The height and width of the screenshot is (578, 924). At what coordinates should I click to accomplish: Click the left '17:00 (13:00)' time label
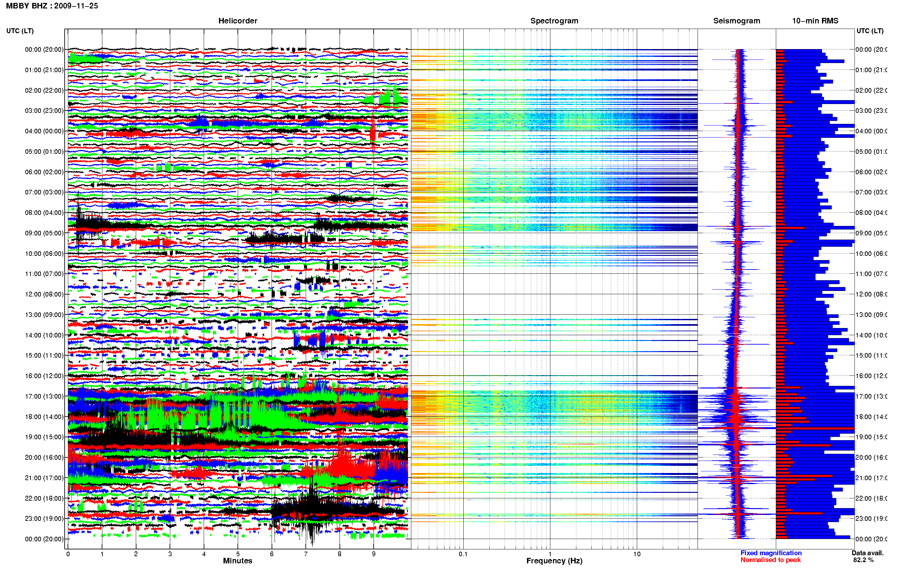tap(44, 396)
